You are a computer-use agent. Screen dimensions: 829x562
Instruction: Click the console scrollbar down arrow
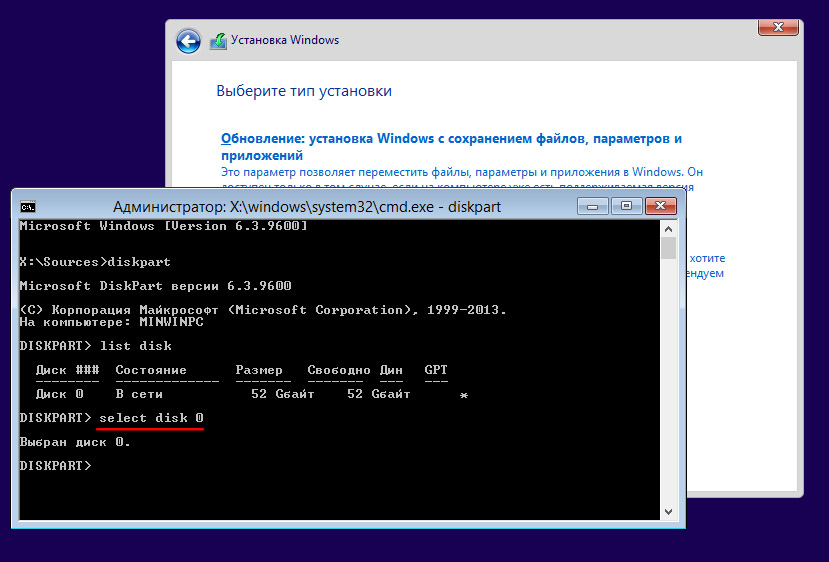(x=668, y=512)
